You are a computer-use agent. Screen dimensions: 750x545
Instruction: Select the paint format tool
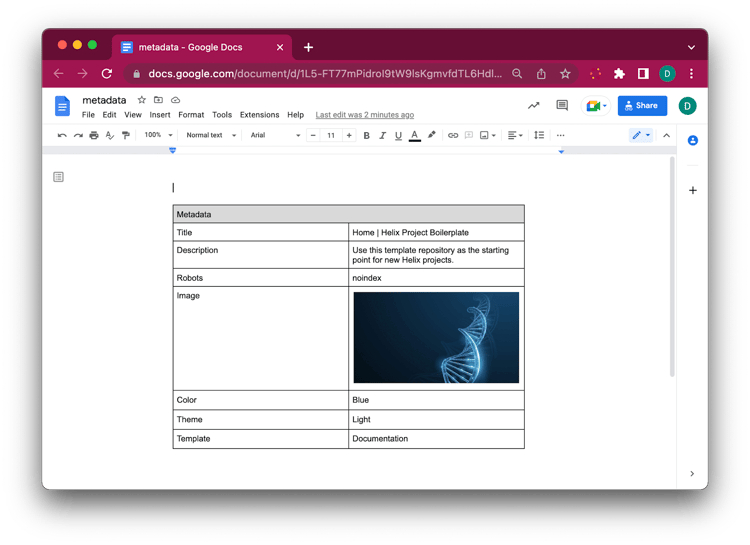[x=125, y=135]
